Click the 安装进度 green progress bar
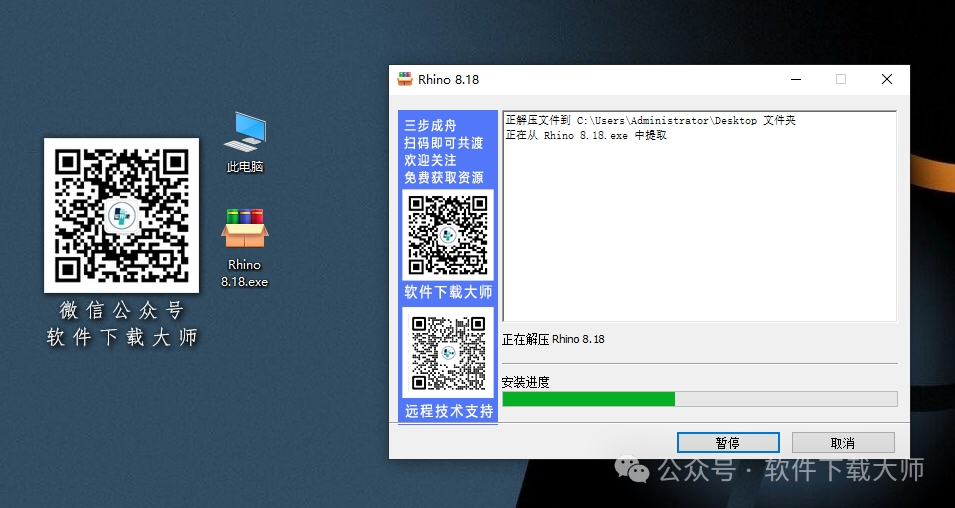Screen dimensions: 955x508 [699, 399]
